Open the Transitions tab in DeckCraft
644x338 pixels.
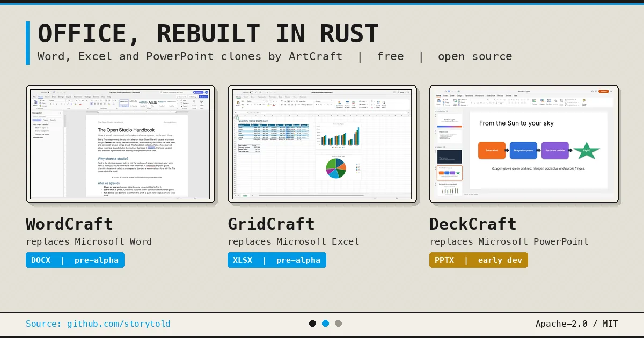point(469,95)
